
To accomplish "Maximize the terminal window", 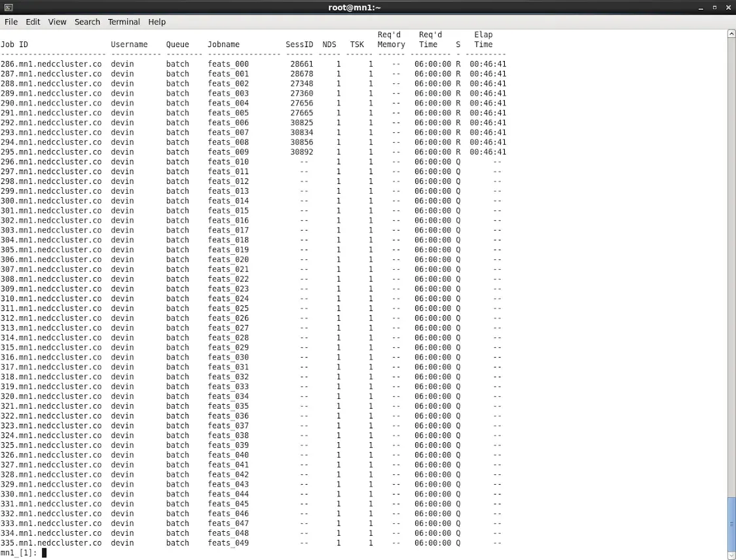I will [x=714, y=7].
